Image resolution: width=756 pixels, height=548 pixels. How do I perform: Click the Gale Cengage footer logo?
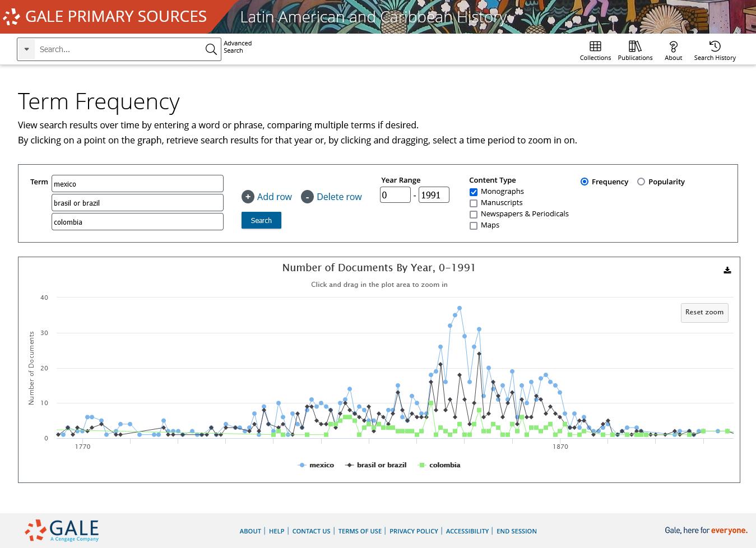pyautogui.click(x=62, y=530)
